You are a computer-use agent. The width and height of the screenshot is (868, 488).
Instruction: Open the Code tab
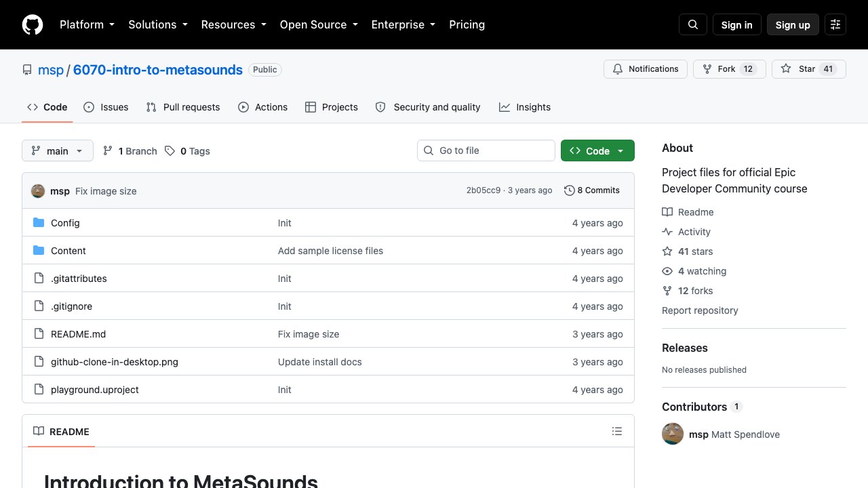pos(47,107)
